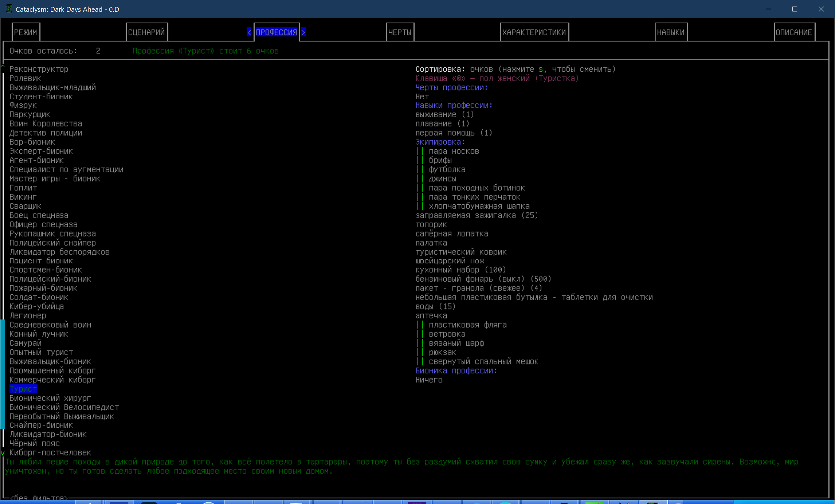The image size is (835, 504).
Task: Go to the ХАРАКТЕРИСТИКИ tab
Action: (534, 32)
